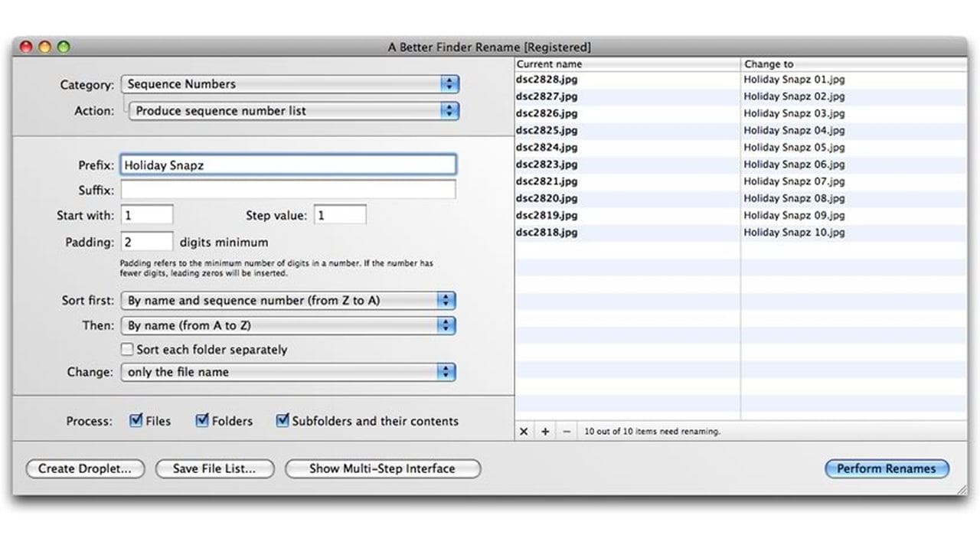Enable Sort each folder separately
Screen dimensions: 980x551
[x=127, y=350]
